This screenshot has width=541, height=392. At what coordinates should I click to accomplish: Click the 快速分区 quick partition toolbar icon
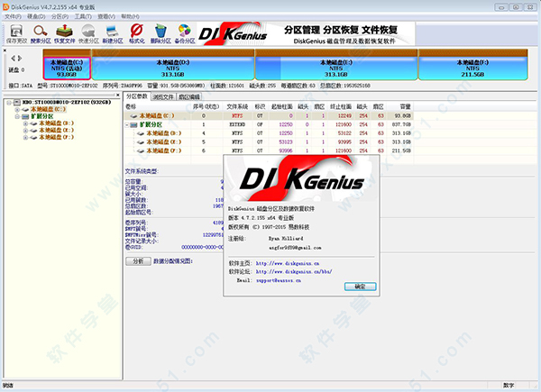88,31
